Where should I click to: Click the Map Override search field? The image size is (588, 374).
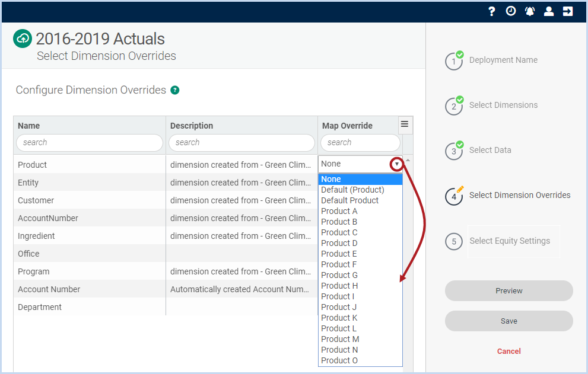click(360, 143)
